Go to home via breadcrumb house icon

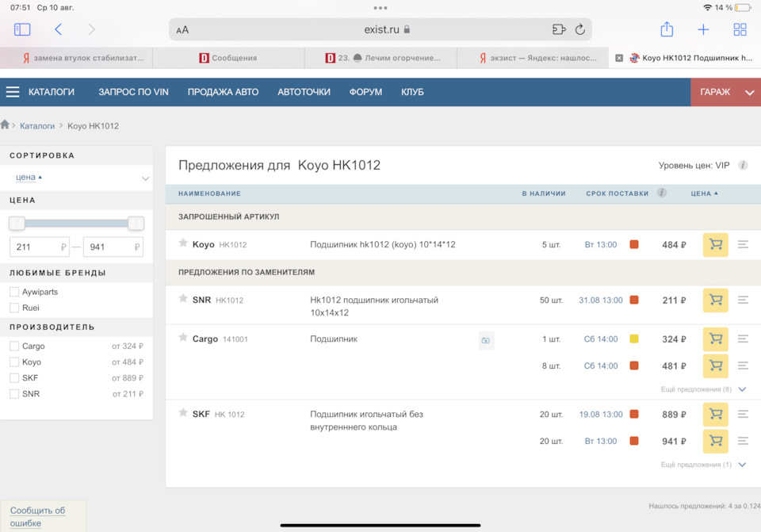pos(5,124)
